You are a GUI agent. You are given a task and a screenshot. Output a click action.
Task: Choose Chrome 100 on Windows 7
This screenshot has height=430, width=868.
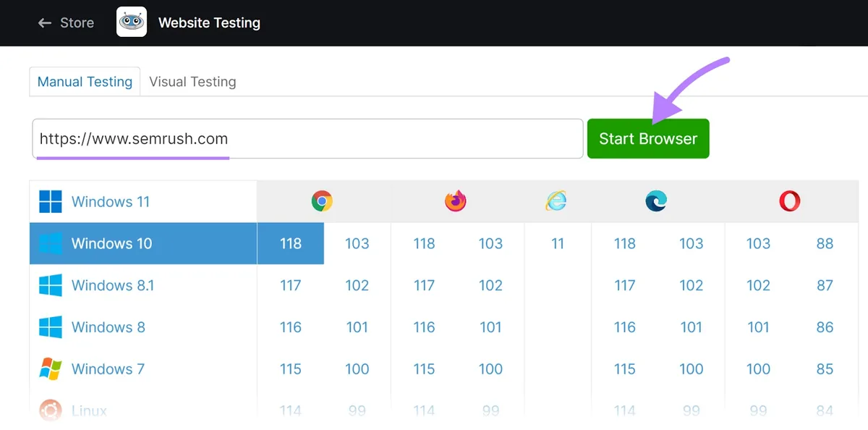(357, 369)
